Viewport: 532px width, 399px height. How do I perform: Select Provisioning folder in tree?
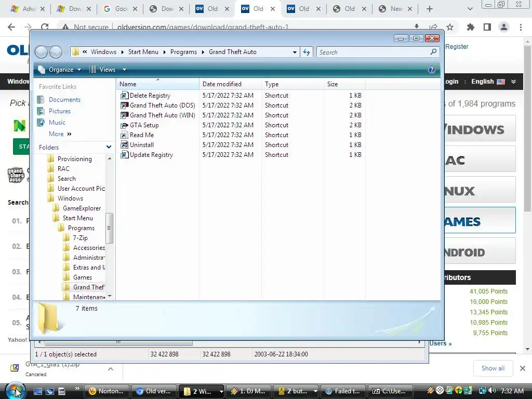pos(74,159)
